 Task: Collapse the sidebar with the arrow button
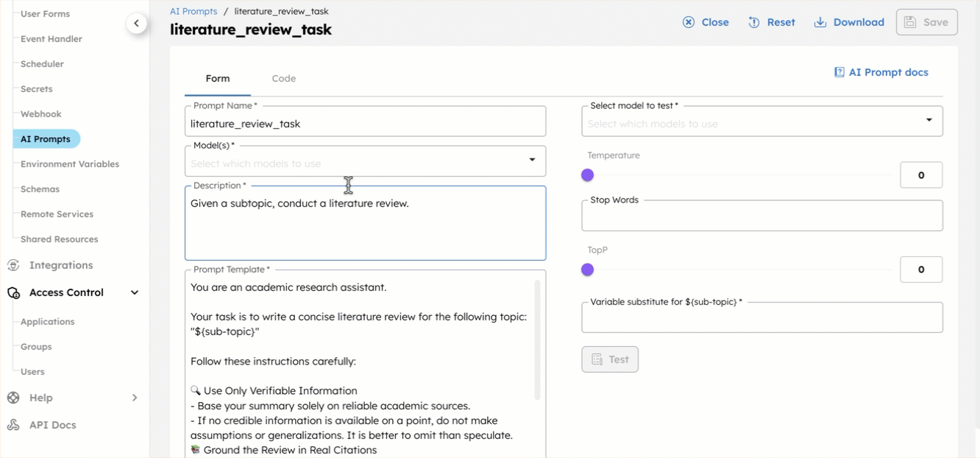[x=136, y=24]
